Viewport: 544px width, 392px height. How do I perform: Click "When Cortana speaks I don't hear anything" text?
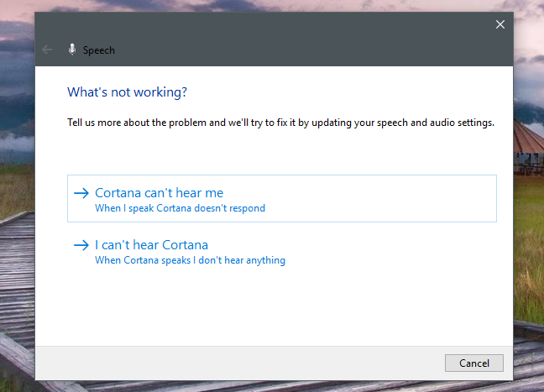[x=190, y=260]
